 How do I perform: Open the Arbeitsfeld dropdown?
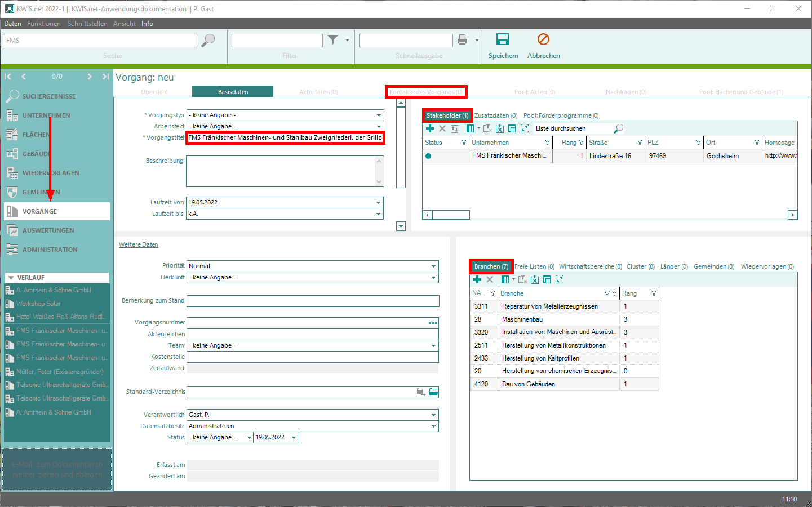(379, 126)
